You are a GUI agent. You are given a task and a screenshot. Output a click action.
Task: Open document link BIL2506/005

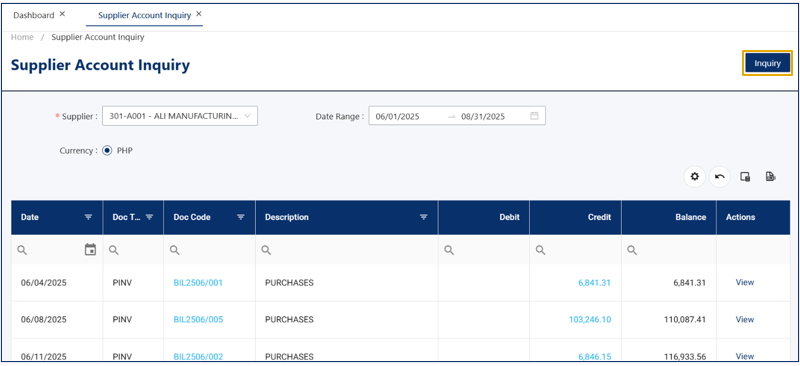pyautogui.click(x=198, y=320)
